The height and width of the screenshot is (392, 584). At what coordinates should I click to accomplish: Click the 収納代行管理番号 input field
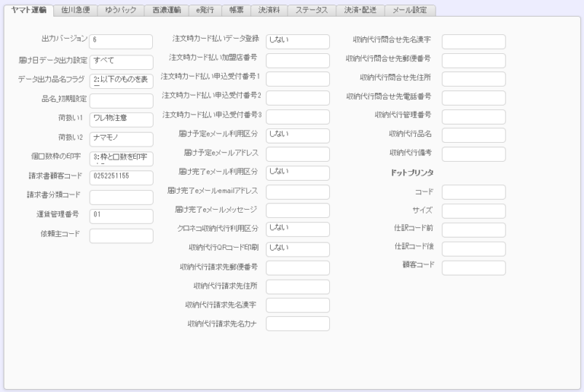tap(473, 116)
